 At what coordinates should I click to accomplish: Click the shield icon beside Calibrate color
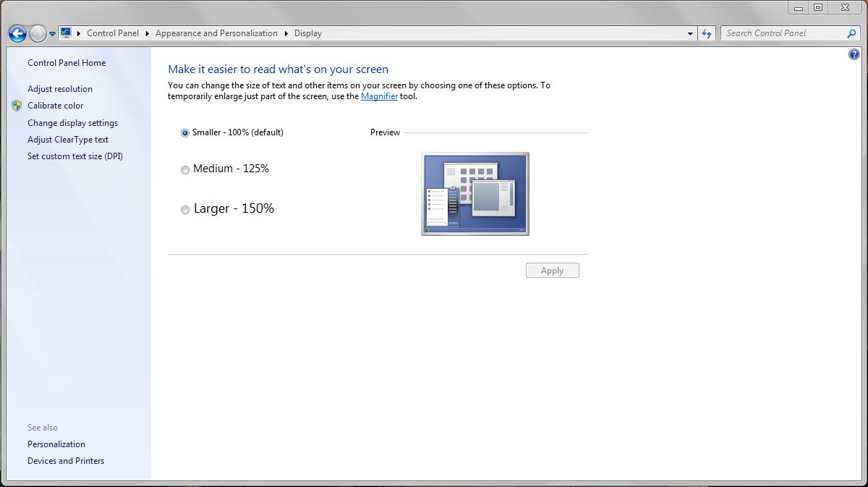17,106
